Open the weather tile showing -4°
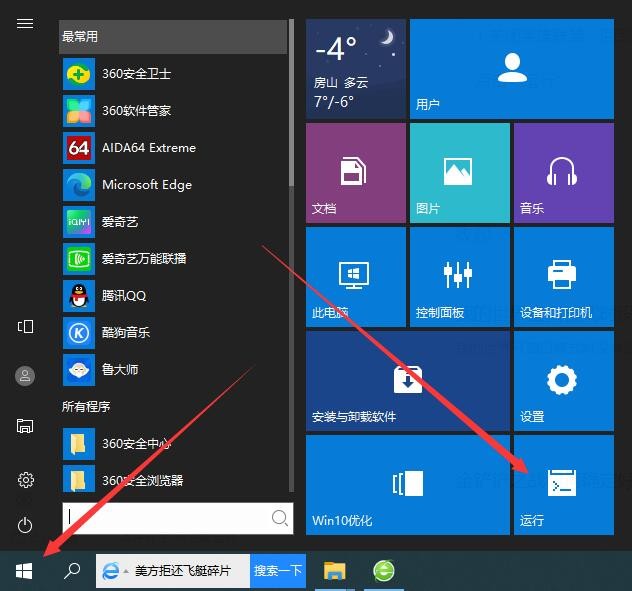632x591 pixels. coord(356,69)
